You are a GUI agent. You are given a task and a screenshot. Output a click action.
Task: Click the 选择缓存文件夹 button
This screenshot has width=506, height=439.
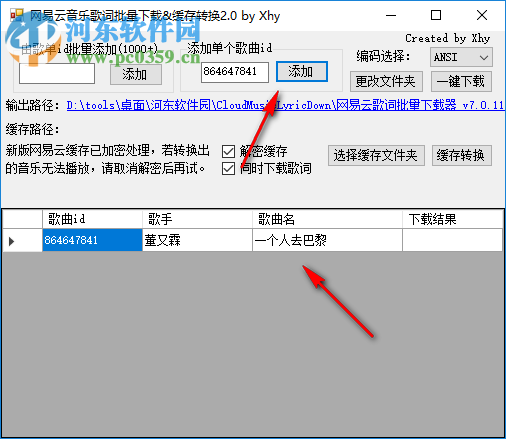point(376,155)
